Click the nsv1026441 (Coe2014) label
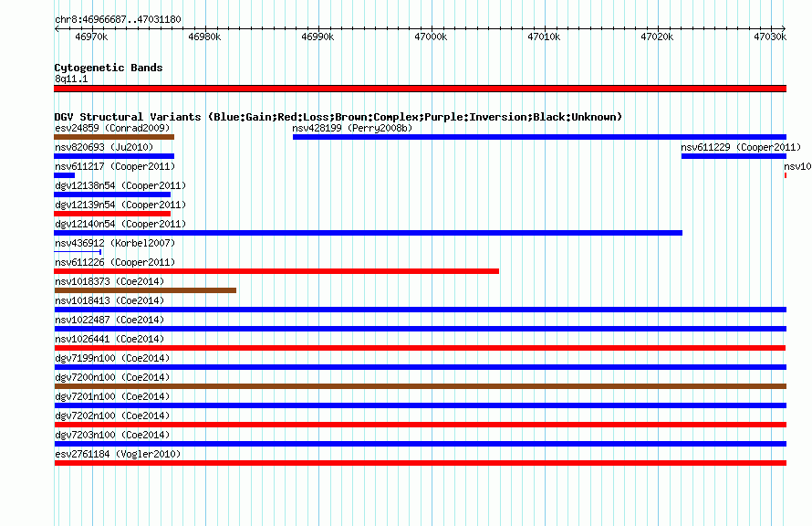This screenshot has width=812, height=526. tap(109, 339)
